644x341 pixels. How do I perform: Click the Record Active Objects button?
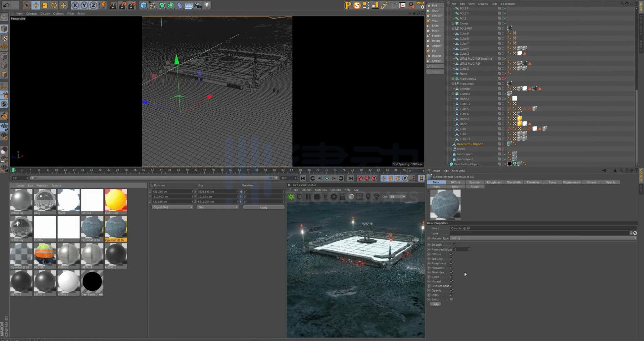(x=360, y=179)
